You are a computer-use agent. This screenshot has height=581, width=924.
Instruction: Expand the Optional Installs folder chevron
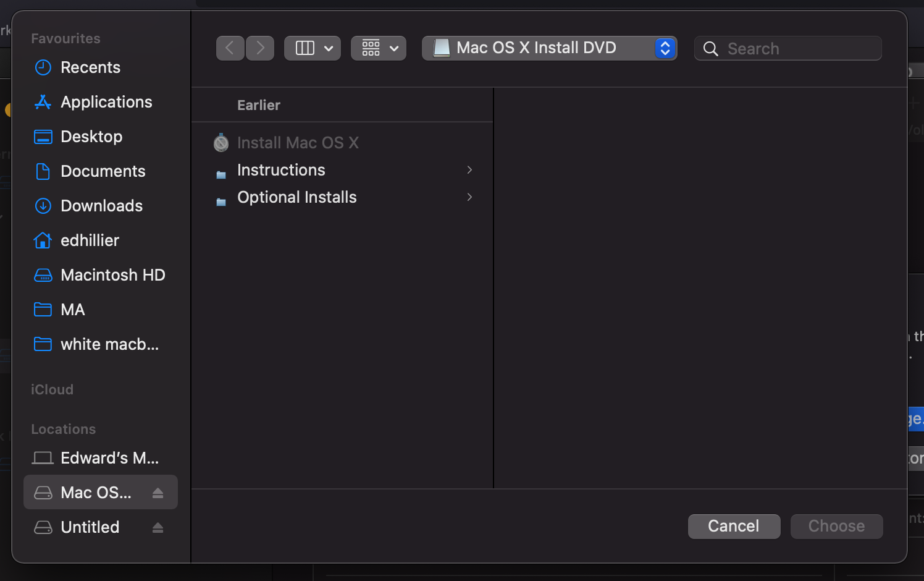[470, 197]
